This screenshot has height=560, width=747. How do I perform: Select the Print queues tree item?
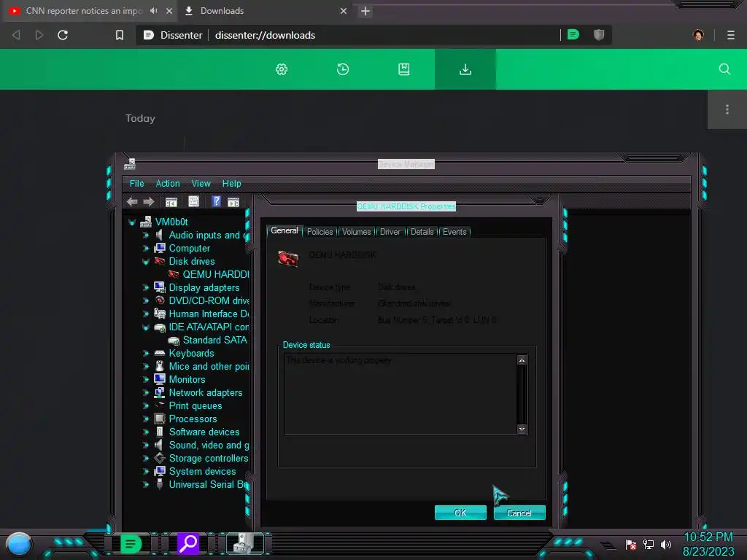[x=196, y=405]
